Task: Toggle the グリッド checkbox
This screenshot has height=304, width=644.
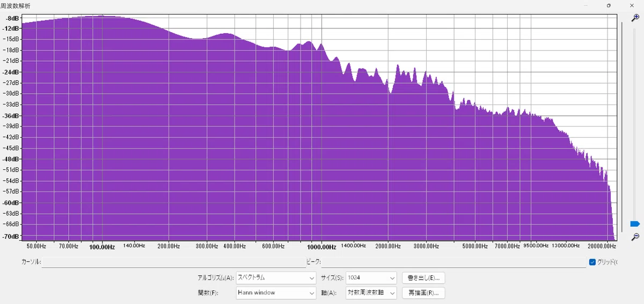Action: [592, 262]
